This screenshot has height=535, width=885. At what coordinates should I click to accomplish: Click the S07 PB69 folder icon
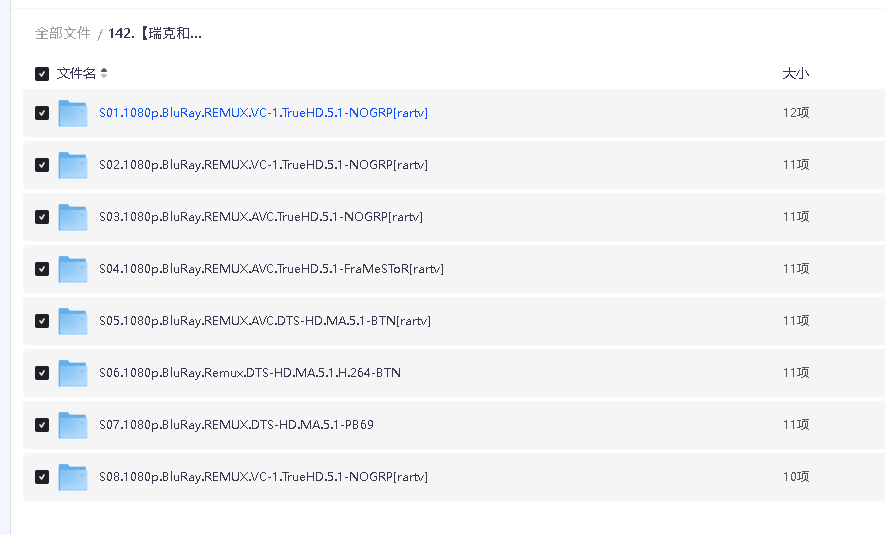(72, 425)
